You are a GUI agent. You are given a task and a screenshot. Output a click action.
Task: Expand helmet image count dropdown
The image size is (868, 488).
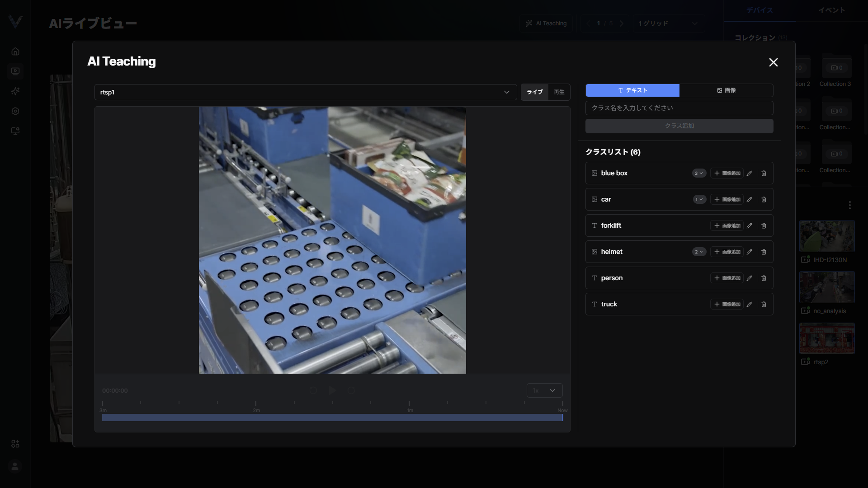[699, 252]
